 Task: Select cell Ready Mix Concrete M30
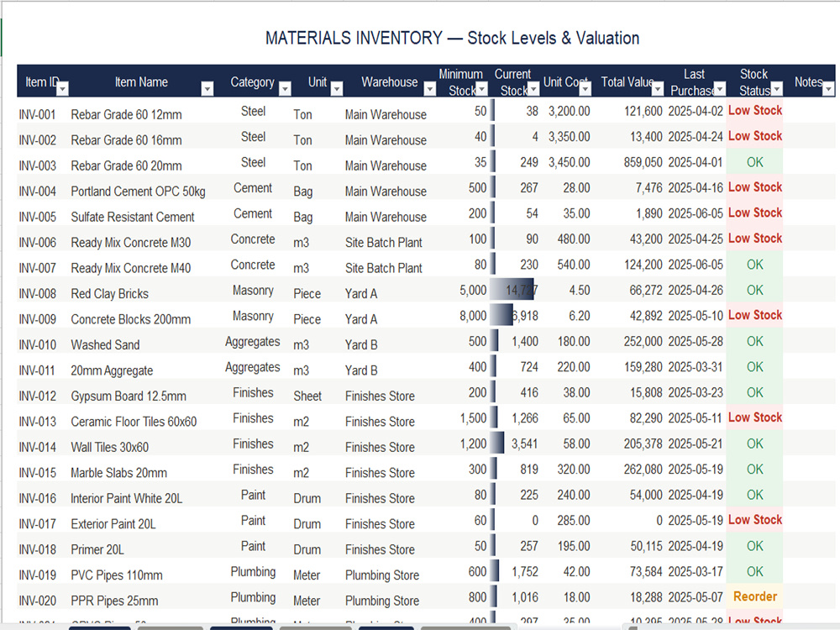coord(131,243)
